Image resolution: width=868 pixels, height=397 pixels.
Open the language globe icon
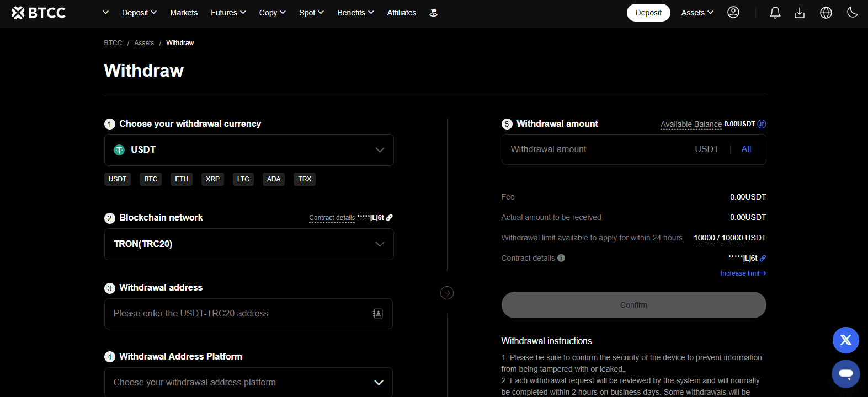[826, 13]
